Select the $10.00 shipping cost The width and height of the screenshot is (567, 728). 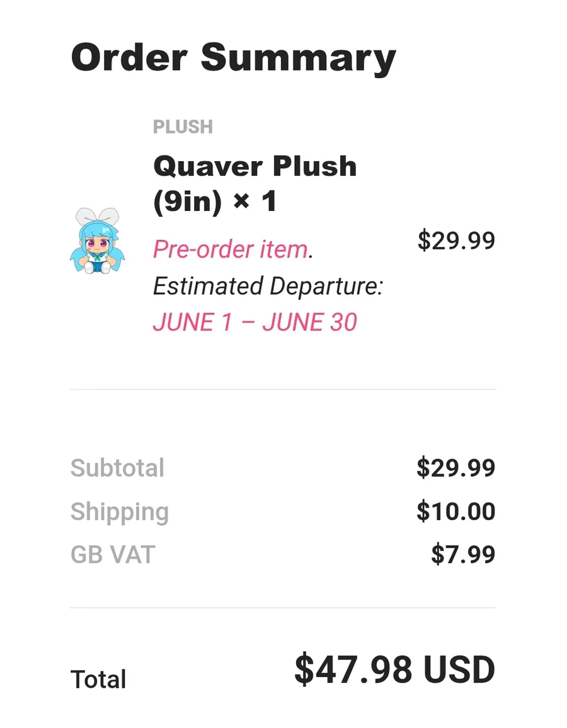tap(455, 512)
